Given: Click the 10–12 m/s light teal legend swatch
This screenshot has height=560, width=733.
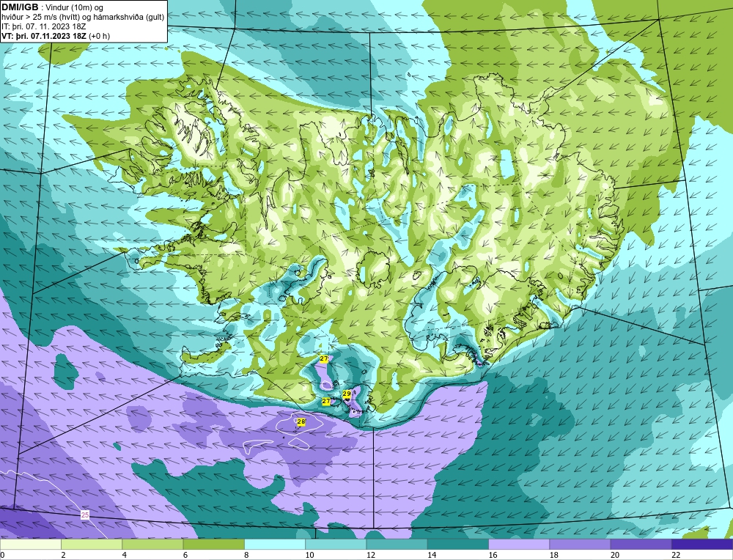Looking at the screenshot, I should click(x=336, y=544).
